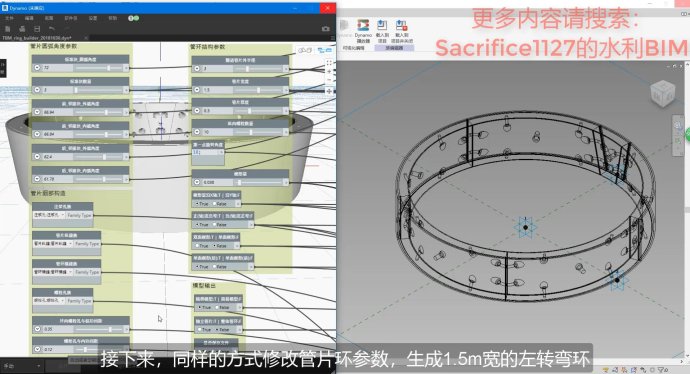Image resolution: width=690 pixels, height=374 pixels.
Task: Open the first Family Types dropdown
Action: (x=49, y=215)
